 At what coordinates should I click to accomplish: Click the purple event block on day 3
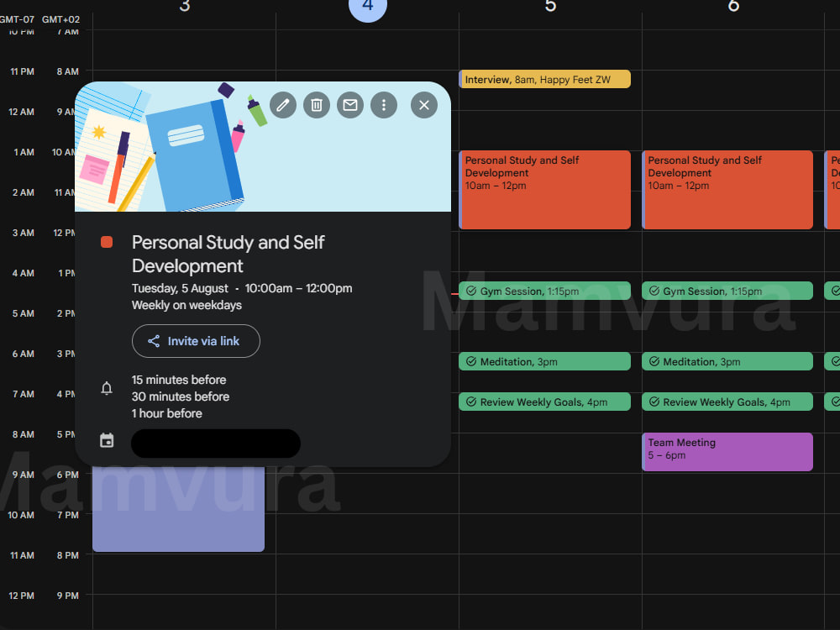(178, 509)
